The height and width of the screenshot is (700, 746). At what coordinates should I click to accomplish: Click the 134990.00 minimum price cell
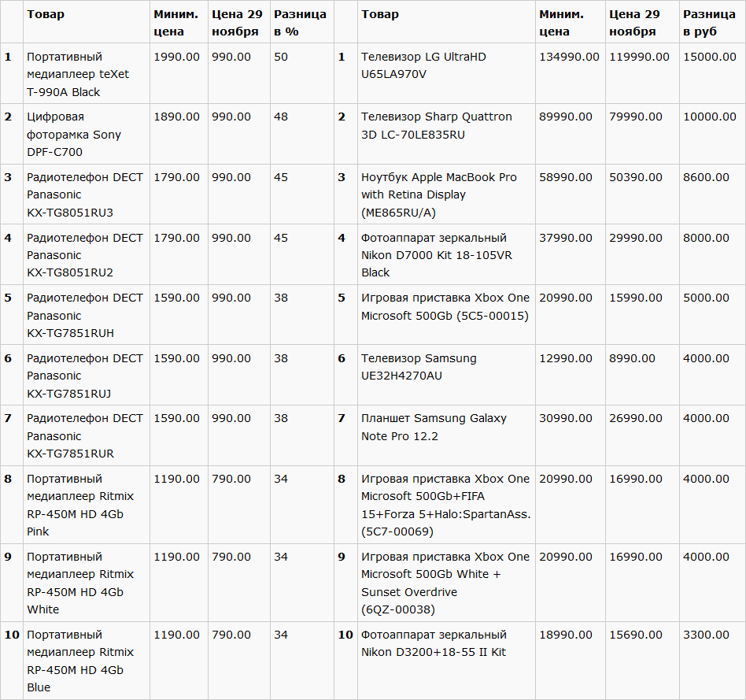pos(569,57)
